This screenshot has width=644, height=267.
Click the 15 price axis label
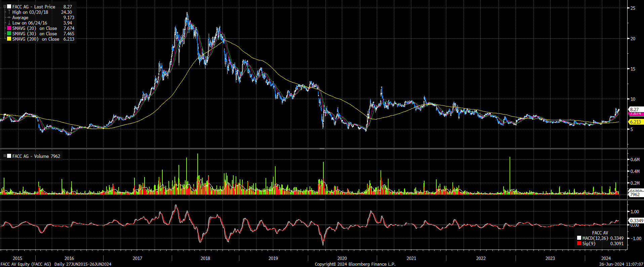coord(633,69)
